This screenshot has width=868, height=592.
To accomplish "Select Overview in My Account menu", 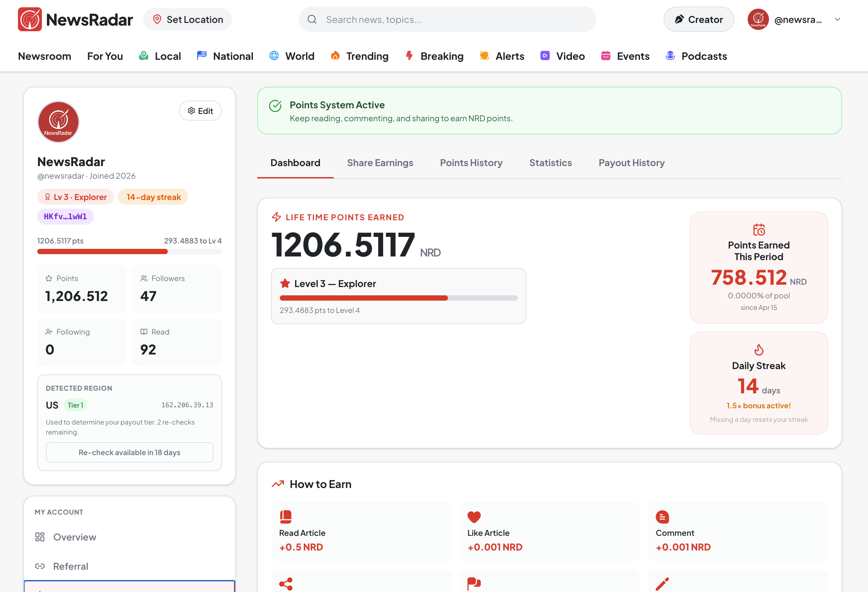I will (75, 537).
